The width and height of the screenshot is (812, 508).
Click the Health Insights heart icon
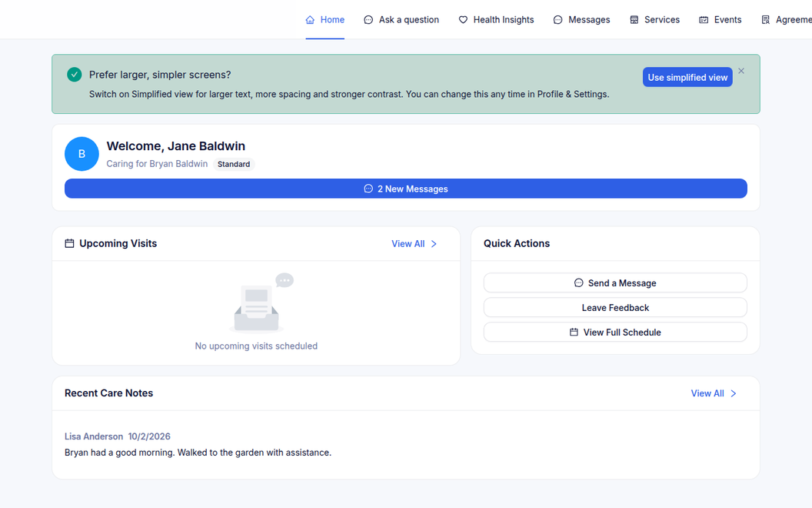463,20
